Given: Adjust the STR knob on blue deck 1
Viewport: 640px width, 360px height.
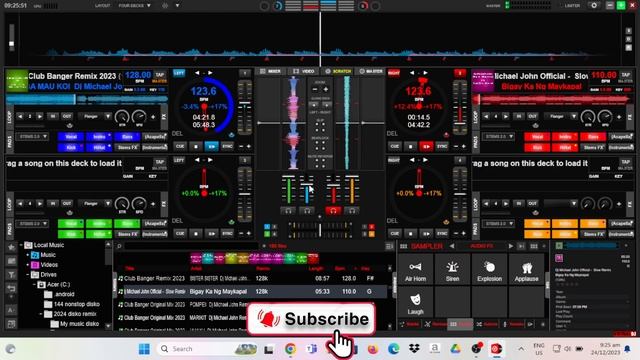Looking at the screenshot, I should [122, 117].
